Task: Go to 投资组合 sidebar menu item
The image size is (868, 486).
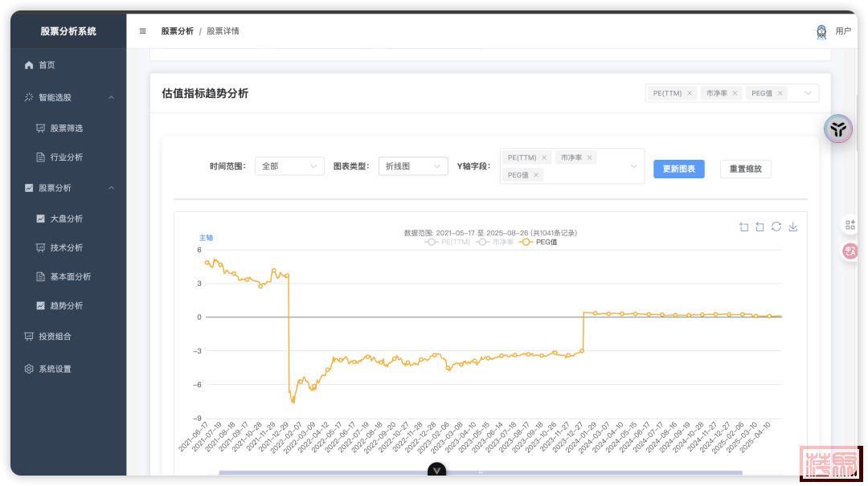Action: pos(55,337)
